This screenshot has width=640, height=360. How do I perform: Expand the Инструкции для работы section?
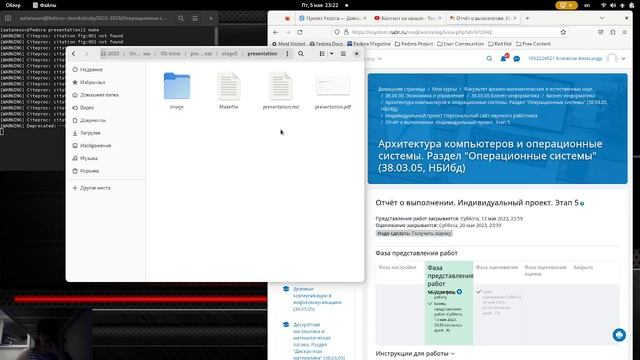415,353
